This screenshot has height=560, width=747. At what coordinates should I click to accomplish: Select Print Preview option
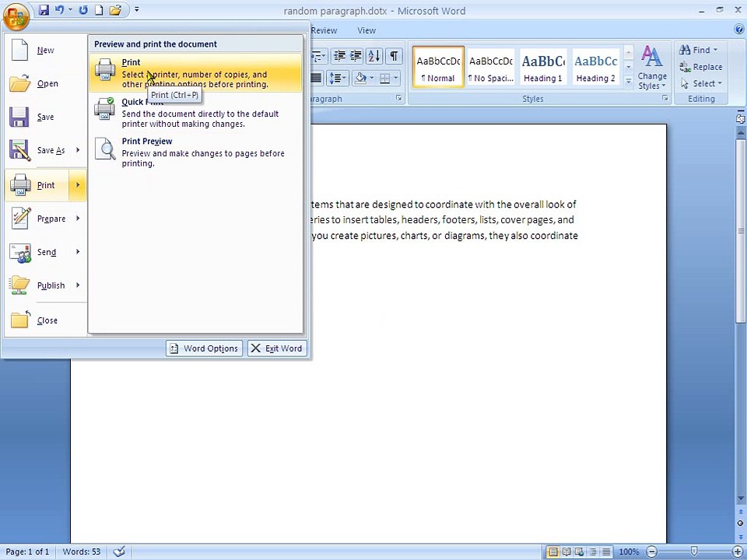pos(195,152)
